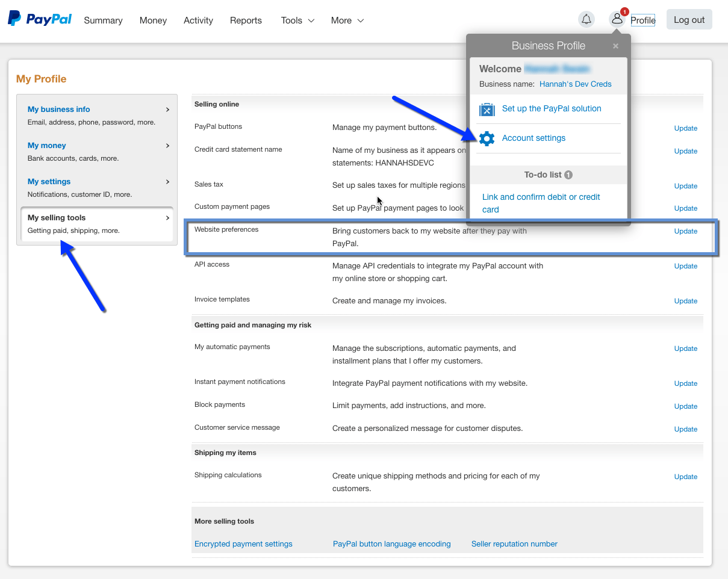Viewport: 728px width, 579px height.
Task: Update Instant payment notifications
Action: coord(686,383)
